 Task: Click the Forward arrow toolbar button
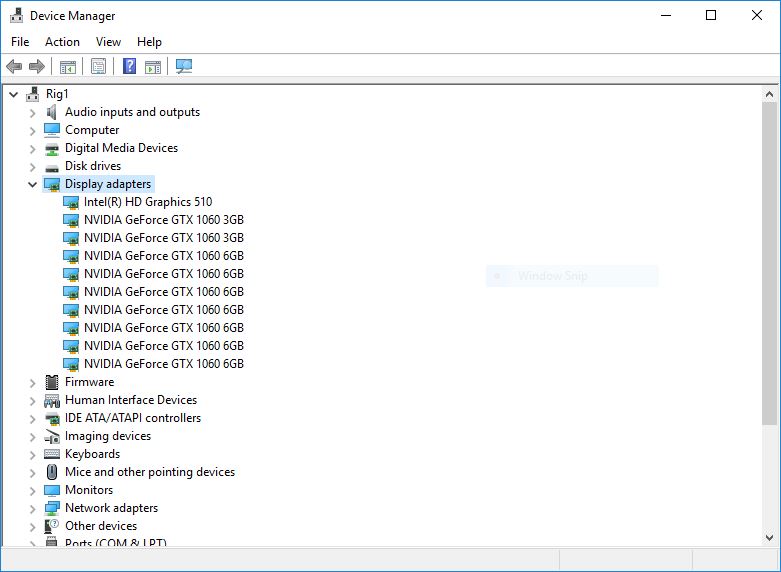coord(37,66)
